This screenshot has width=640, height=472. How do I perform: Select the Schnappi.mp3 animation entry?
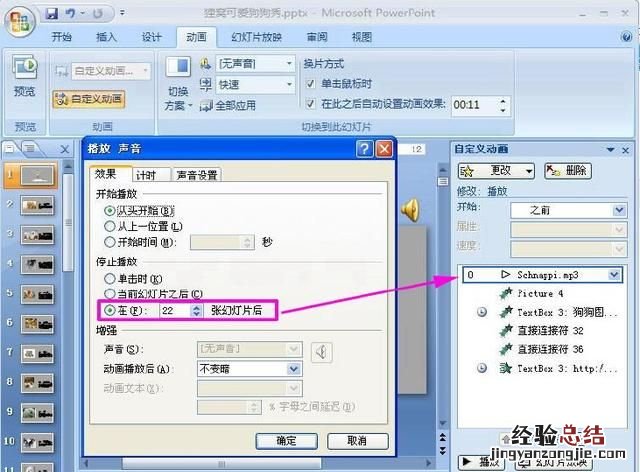[x=542, y=274]
